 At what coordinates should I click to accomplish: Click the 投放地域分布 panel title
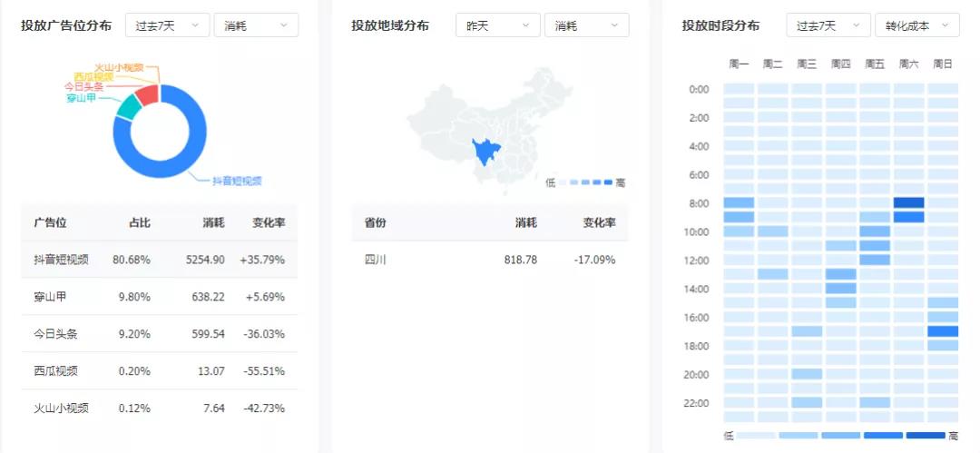[390, 25]
